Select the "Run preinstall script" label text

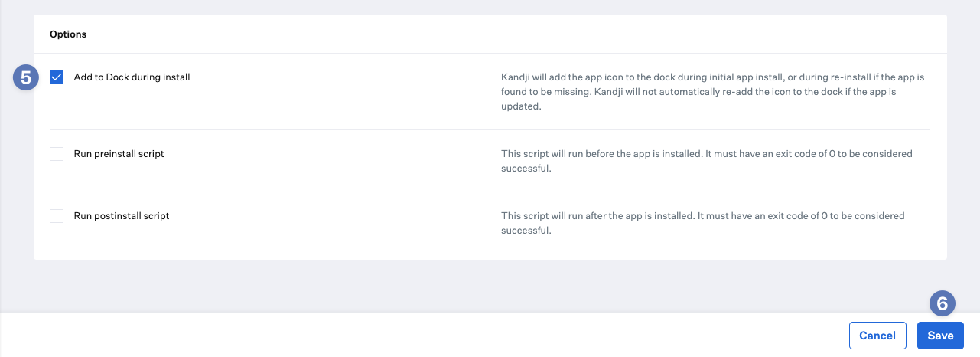(x=119, y=154)
